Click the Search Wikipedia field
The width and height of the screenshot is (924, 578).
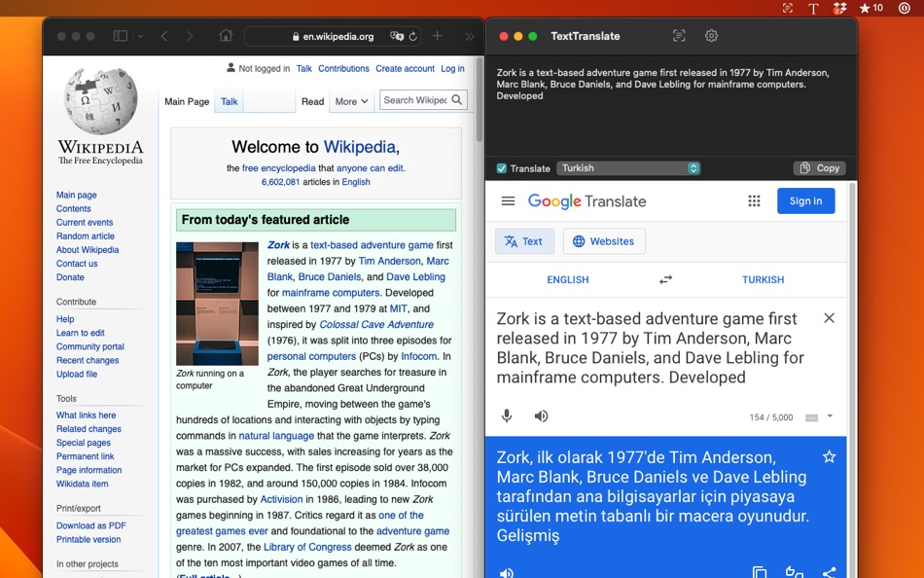point(415,100)
